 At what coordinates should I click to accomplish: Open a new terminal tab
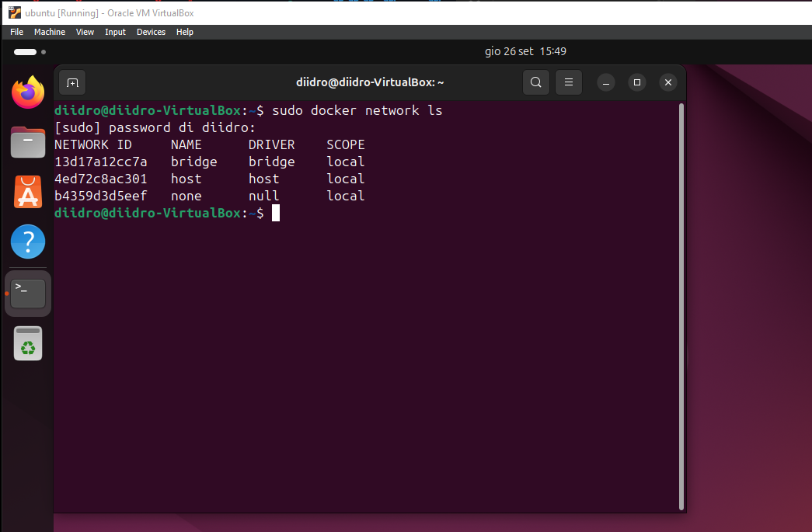click(72, 82)
